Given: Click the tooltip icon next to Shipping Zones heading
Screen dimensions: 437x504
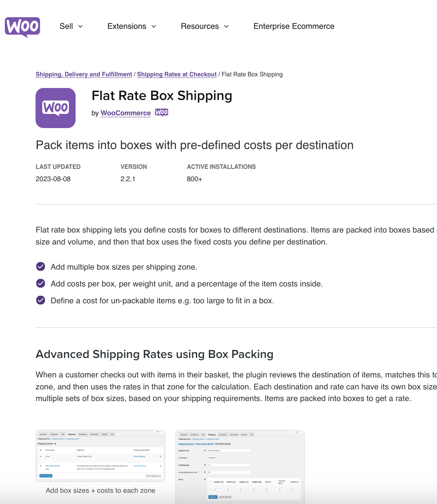Looking at the screenshot, I should (55, 443).
